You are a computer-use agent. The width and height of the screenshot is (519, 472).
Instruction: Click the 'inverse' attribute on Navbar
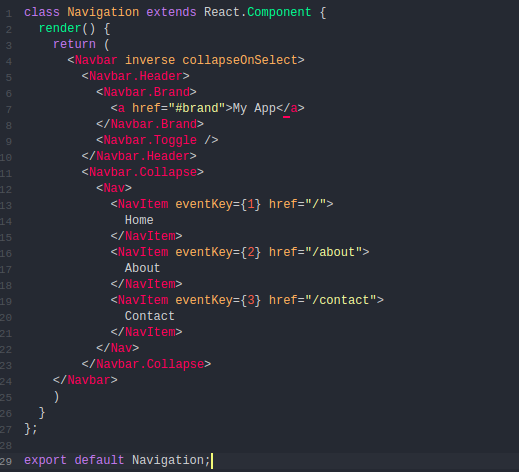click(x=150, y=60)
